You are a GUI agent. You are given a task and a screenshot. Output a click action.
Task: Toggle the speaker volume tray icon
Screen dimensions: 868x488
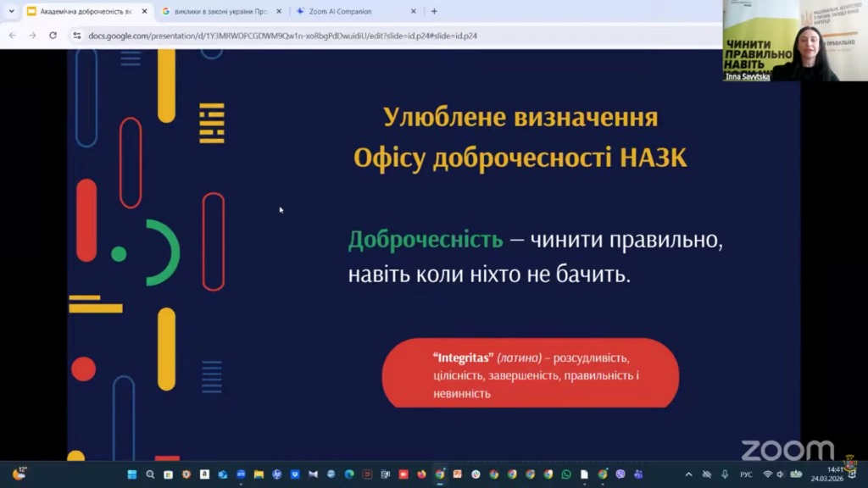click(x=781, y=474)
